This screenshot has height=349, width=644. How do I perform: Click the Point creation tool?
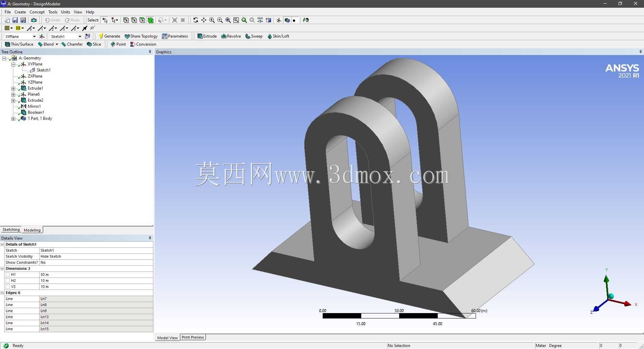tap(118, 44)
